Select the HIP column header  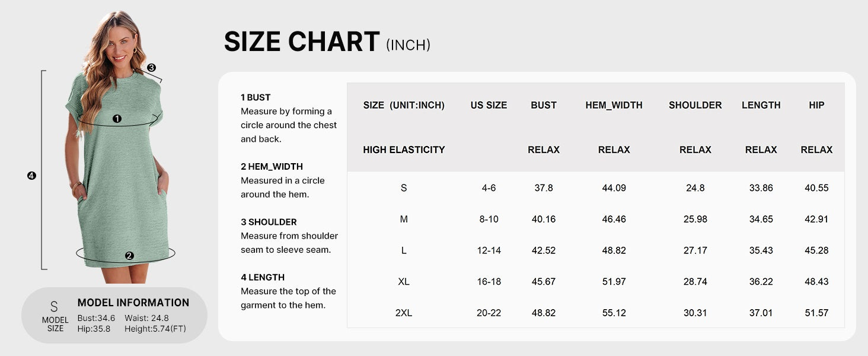point(816,105)
